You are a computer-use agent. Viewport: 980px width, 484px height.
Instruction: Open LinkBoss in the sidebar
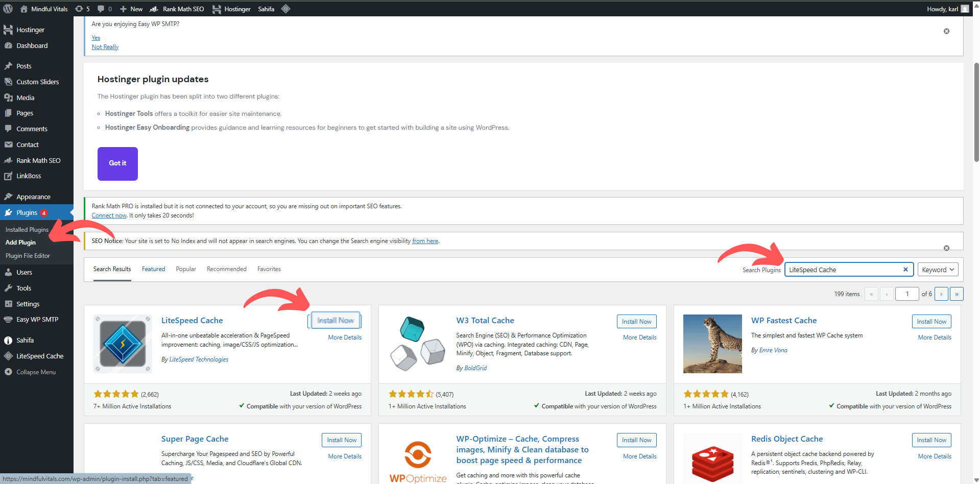pos(37,176)
